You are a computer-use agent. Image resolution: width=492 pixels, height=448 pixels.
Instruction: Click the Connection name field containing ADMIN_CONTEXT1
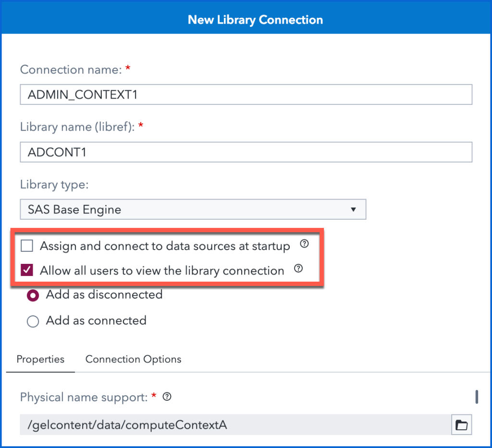(246, 95)
